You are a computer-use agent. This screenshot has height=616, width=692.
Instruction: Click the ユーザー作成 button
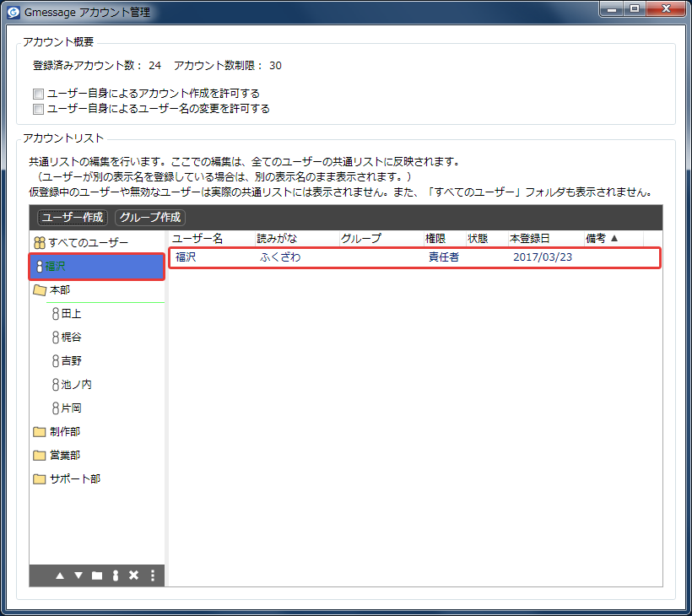[73, 217]
